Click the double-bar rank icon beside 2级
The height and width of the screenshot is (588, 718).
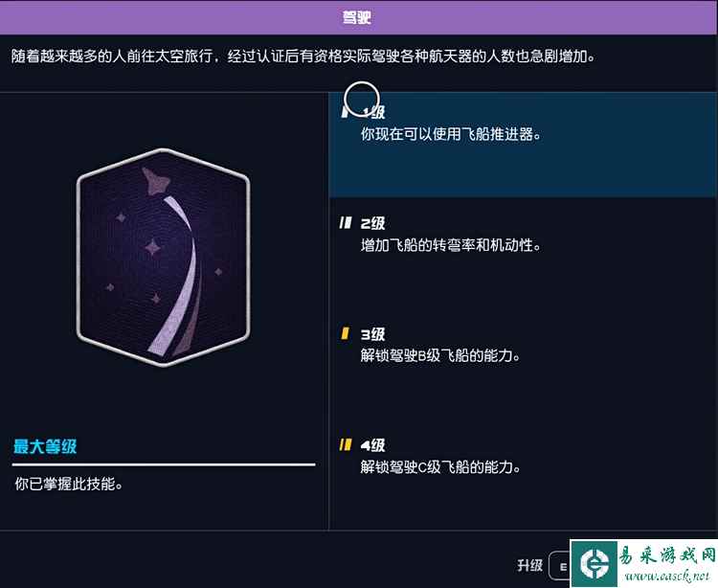[x=346, y=223]
